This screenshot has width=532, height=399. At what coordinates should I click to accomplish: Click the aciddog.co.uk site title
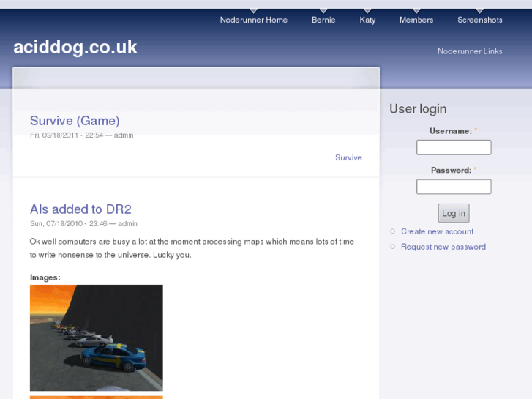click(x=75, y=47)
